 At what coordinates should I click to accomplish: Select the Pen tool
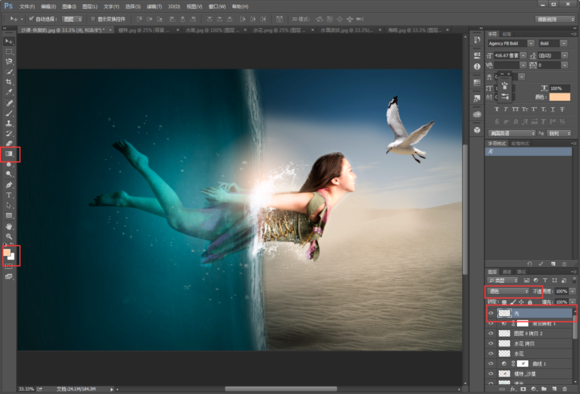tap(9, 185)
